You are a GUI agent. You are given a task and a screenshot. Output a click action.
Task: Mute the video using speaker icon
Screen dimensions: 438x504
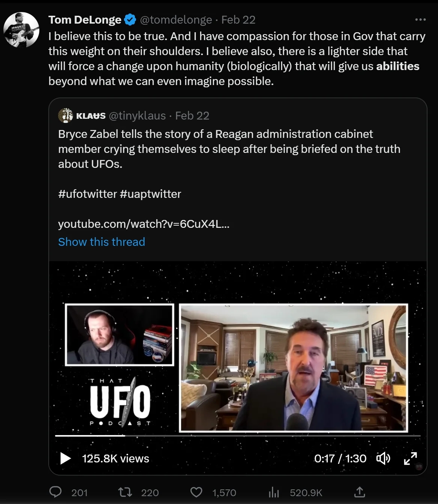(383, 458)
